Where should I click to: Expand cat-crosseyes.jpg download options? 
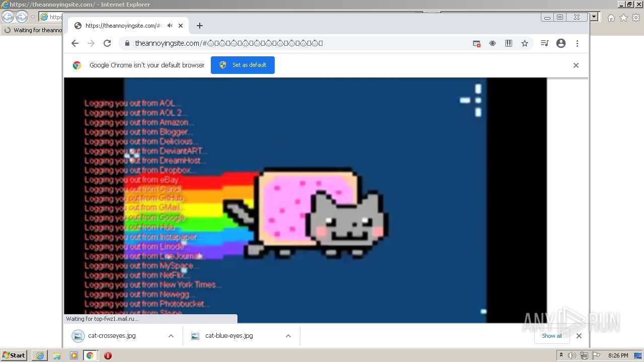click(x=171, y=336)
